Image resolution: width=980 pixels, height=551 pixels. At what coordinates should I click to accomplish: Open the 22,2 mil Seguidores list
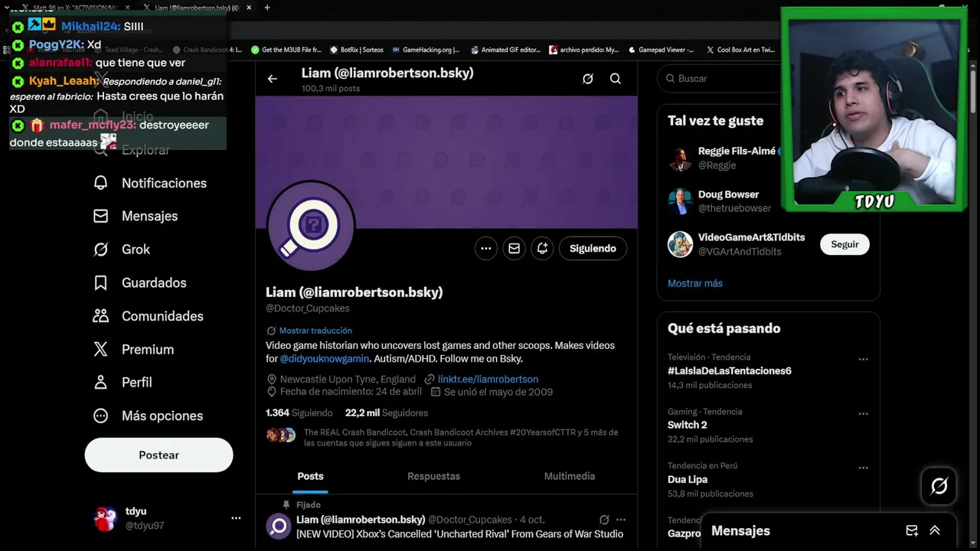tap(387, 412)
